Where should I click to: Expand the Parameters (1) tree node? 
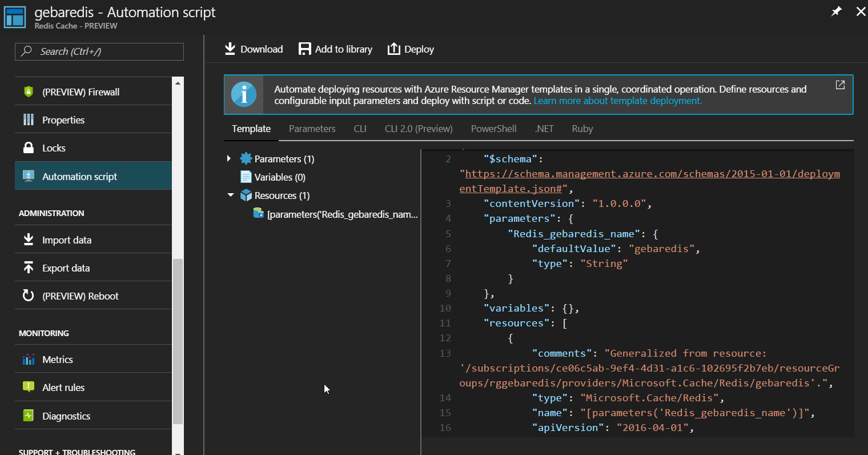click(229, 159)
